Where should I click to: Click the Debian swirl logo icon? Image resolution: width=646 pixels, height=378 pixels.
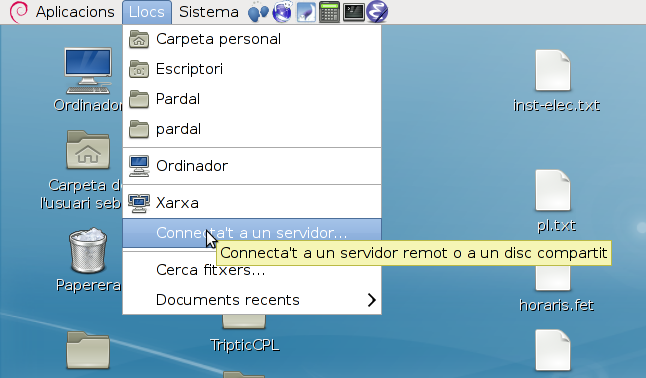click(18, 12)
